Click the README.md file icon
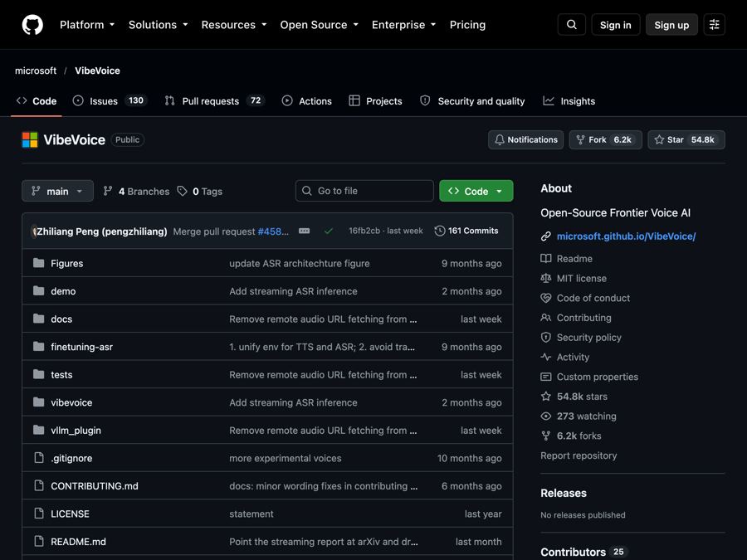 (39, 541)
